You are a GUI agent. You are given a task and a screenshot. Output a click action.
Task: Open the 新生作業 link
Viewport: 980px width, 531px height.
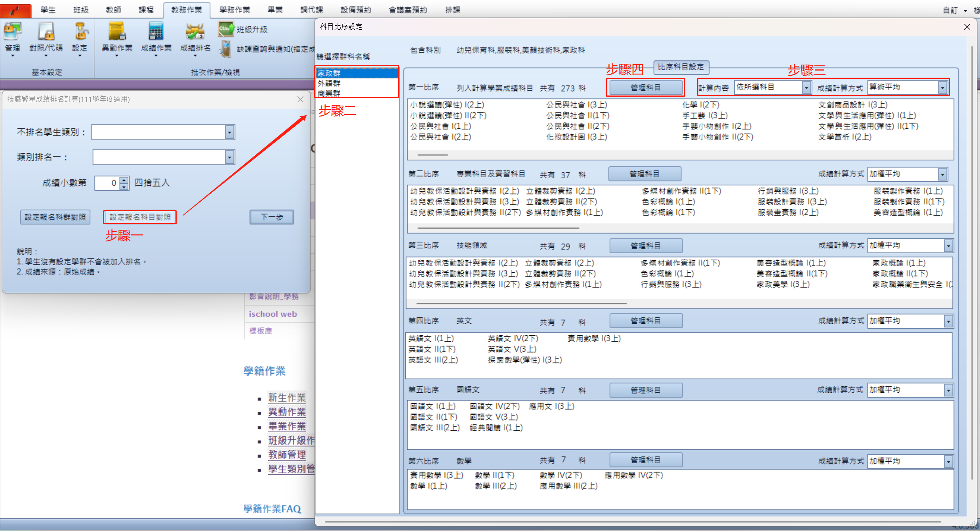pos(287,397)
